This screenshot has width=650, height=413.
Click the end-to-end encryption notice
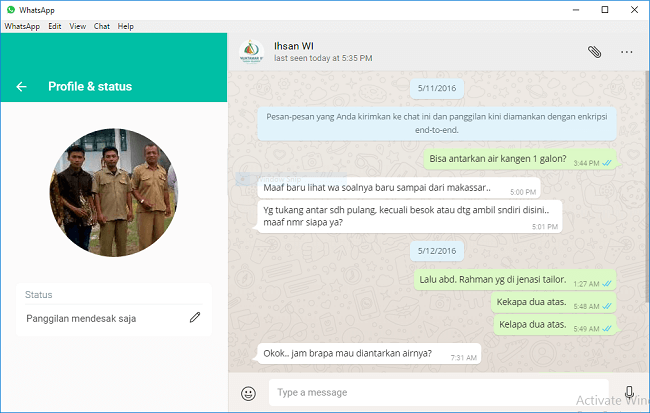click(x=437, y=123)
